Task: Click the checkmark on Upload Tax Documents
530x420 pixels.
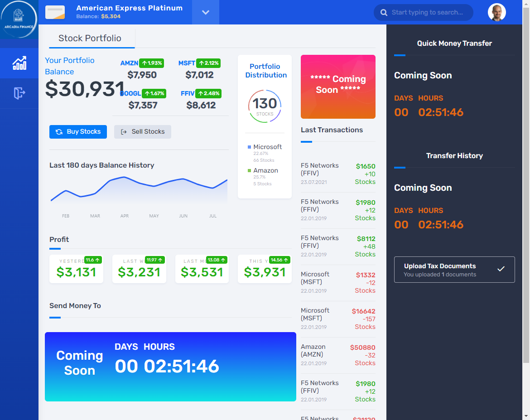Action: click(x=501, y=269)
